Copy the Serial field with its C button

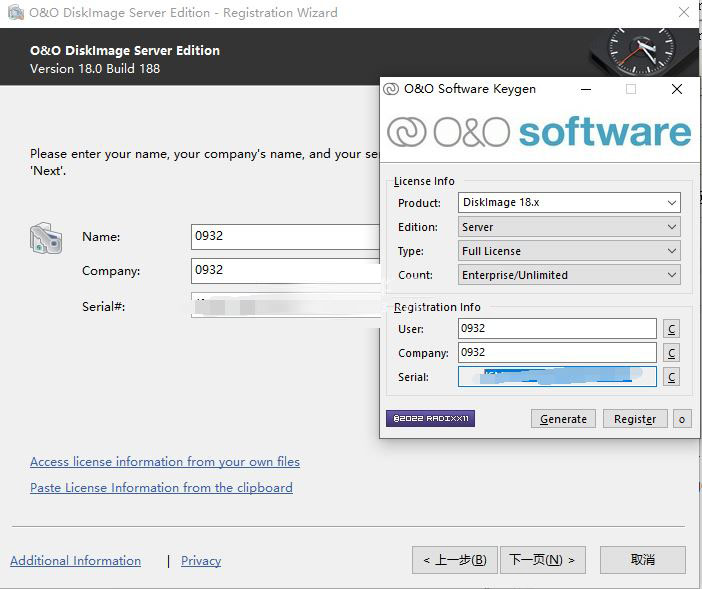click(671, 377)
